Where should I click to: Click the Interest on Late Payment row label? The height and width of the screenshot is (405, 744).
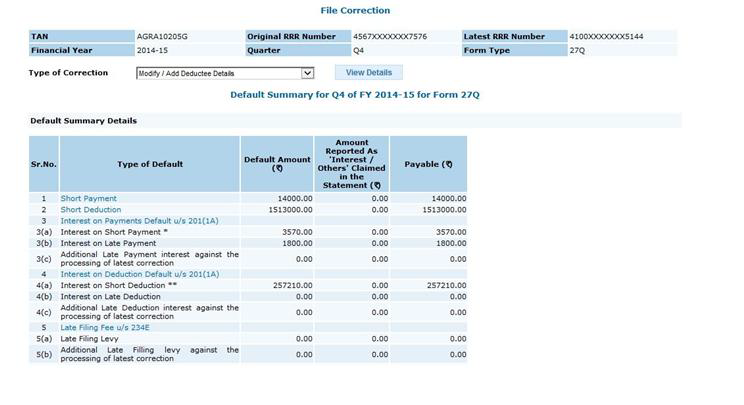[108, 243]
